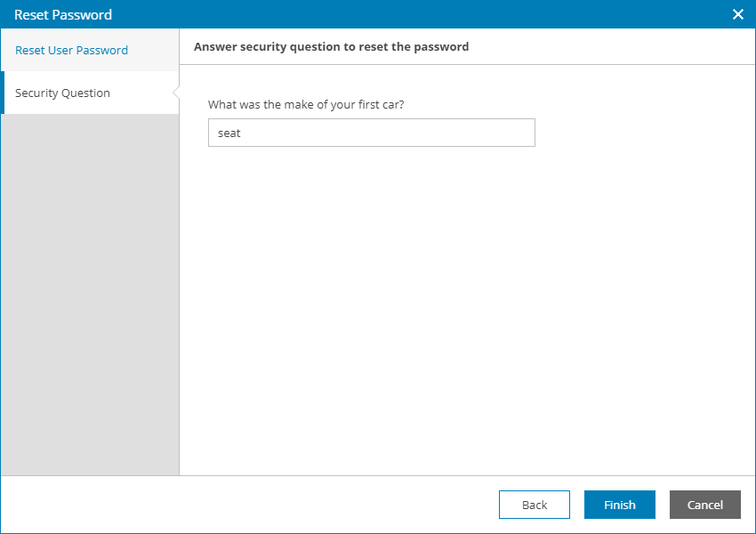756x534 pixels.
Task: Click the word "password" in the heading
Action: 440,46
